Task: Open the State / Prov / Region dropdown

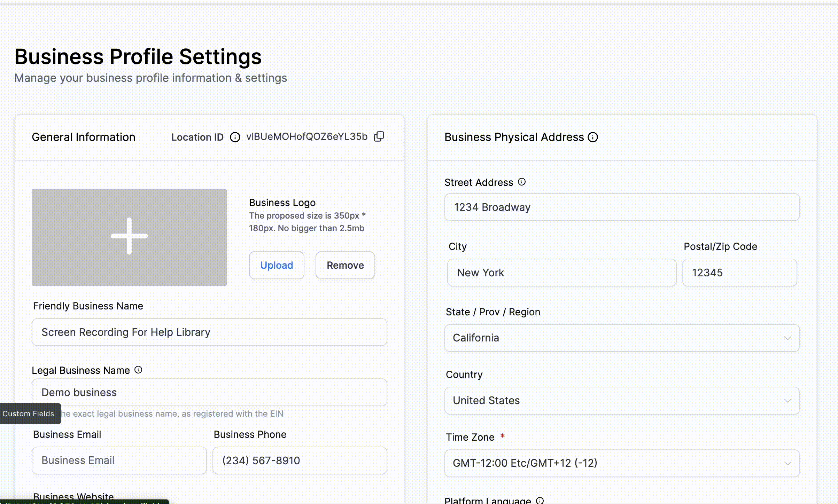Action: 622,338
